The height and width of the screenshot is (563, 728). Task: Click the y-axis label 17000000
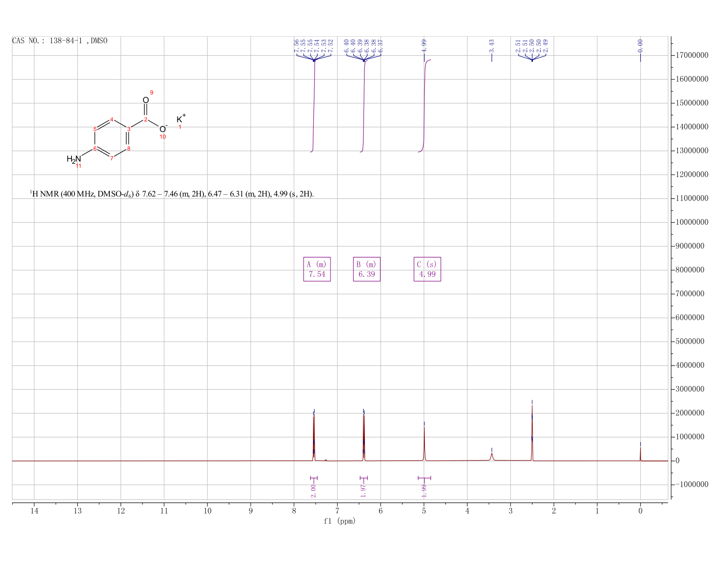point(692,56)
